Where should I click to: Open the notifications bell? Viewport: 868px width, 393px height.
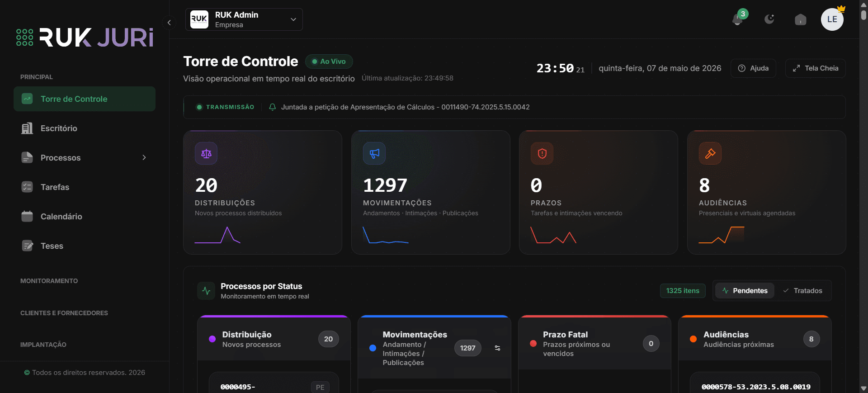[737, 19]
